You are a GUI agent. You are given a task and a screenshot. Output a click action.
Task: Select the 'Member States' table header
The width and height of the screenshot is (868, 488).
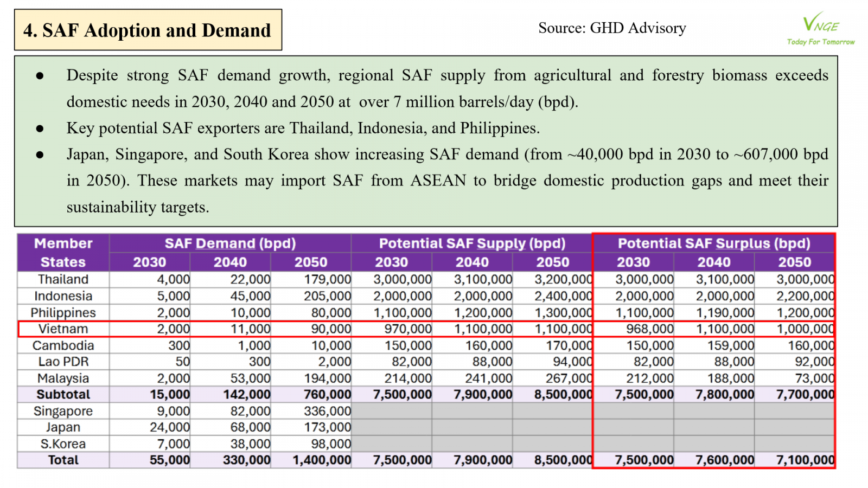pos(63,253)
